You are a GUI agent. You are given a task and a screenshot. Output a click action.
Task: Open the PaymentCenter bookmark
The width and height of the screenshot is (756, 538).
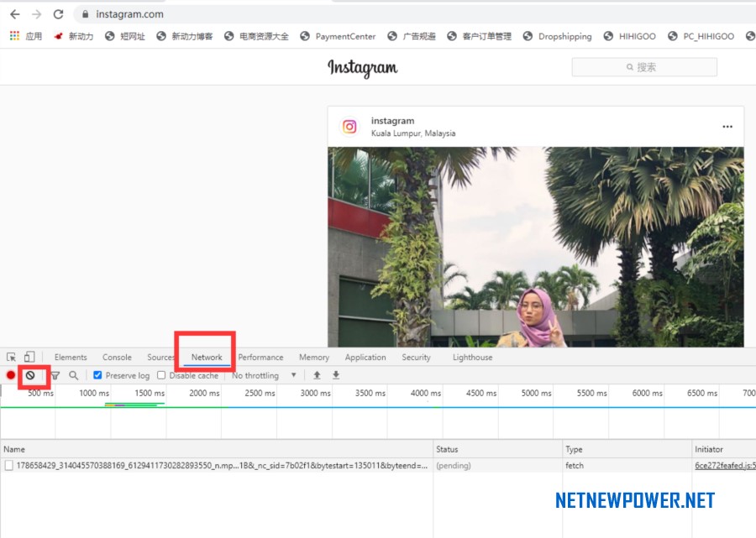[338, 36]
